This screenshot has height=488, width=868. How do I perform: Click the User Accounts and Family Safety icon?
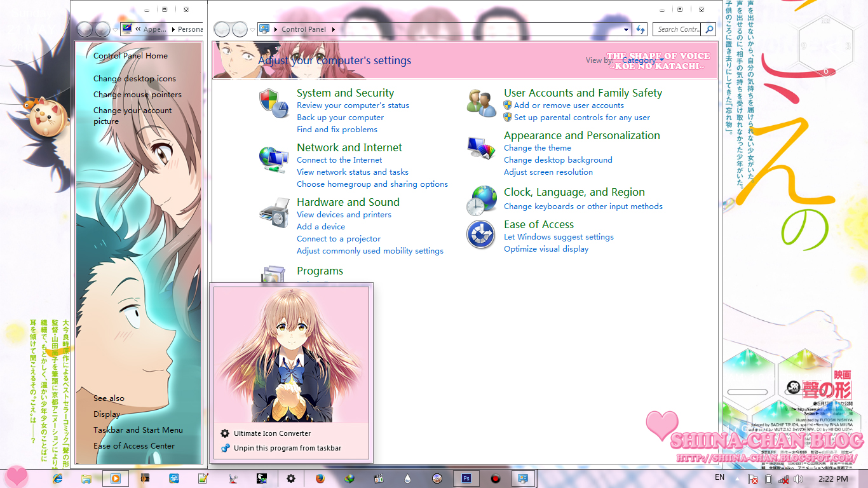481,103
